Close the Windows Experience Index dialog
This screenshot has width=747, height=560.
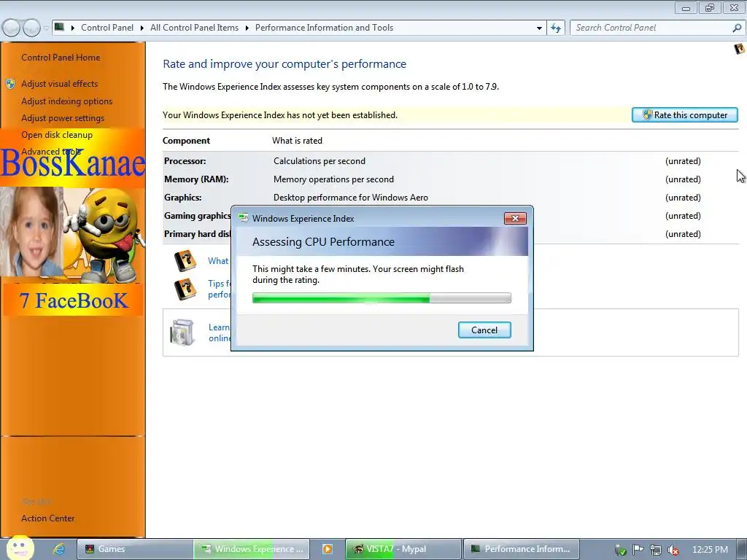(515, 219)
